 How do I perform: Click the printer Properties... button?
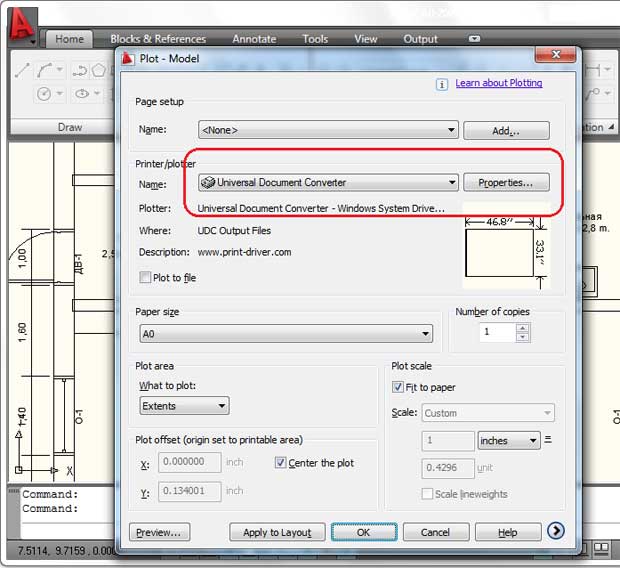[x=506, y=182]
